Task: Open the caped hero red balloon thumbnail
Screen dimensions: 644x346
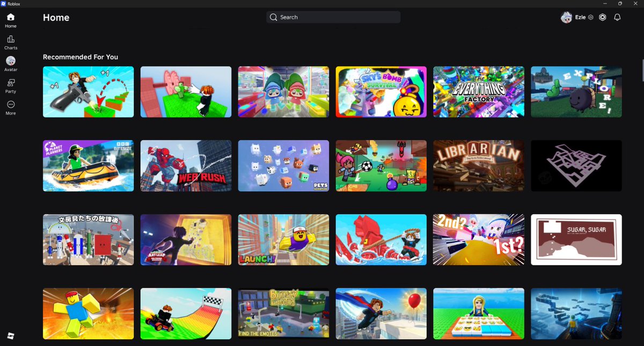Action: 381,314
